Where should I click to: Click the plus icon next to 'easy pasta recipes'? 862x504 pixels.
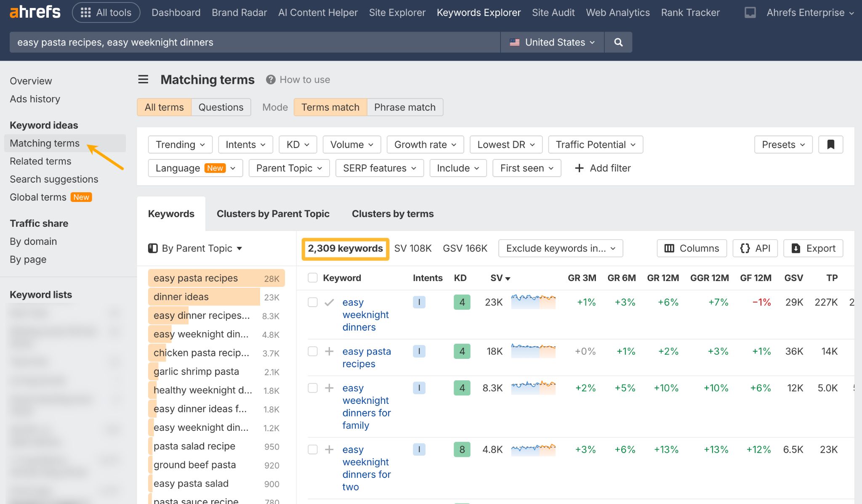(328, 351)
